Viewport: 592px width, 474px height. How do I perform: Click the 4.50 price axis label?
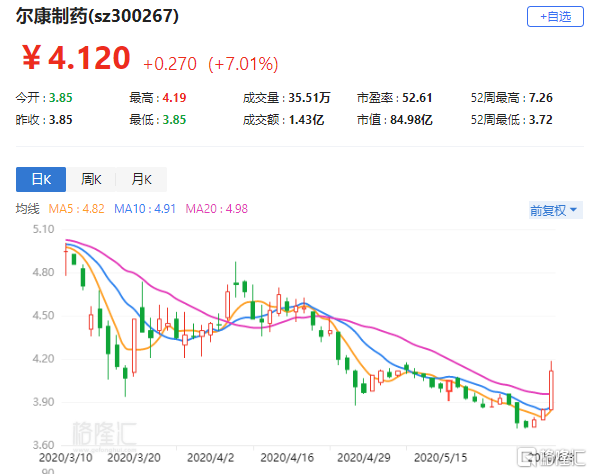coord(43,315)
